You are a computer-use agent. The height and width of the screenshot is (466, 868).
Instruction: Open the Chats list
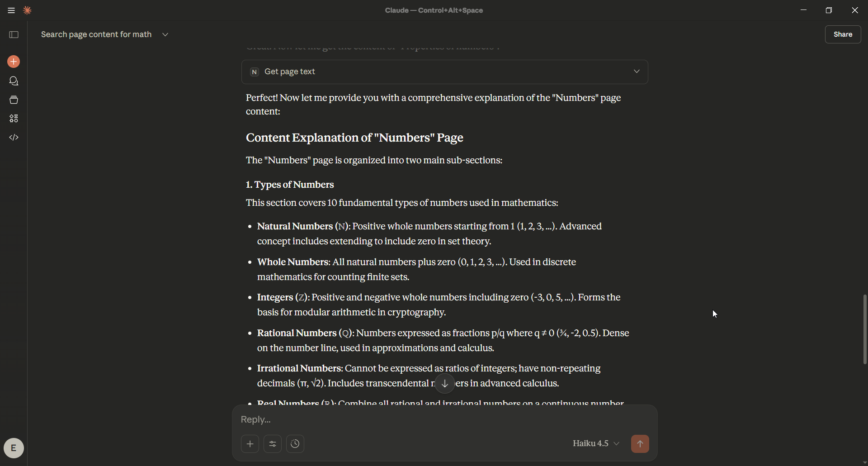coord(14,81)
